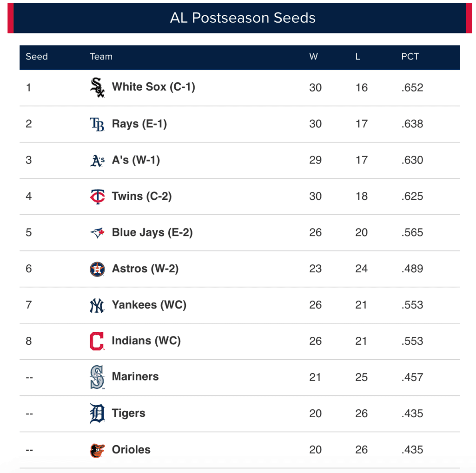476x473 pixels.
Task: Click the White Sox team logo
Action: pos(97,87)
